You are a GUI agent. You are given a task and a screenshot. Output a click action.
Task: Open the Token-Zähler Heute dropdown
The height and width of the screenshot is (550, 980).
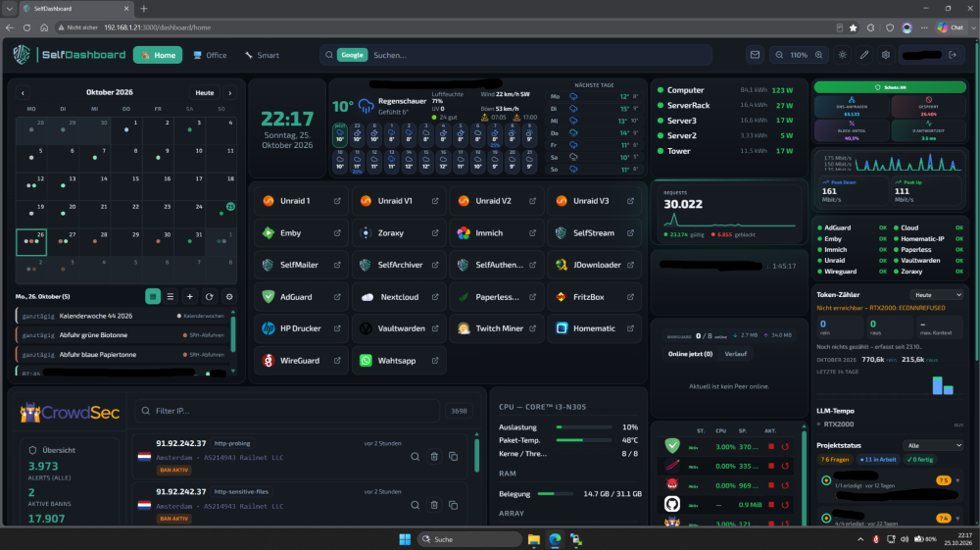pyautogui.click(x=936, y=295)
